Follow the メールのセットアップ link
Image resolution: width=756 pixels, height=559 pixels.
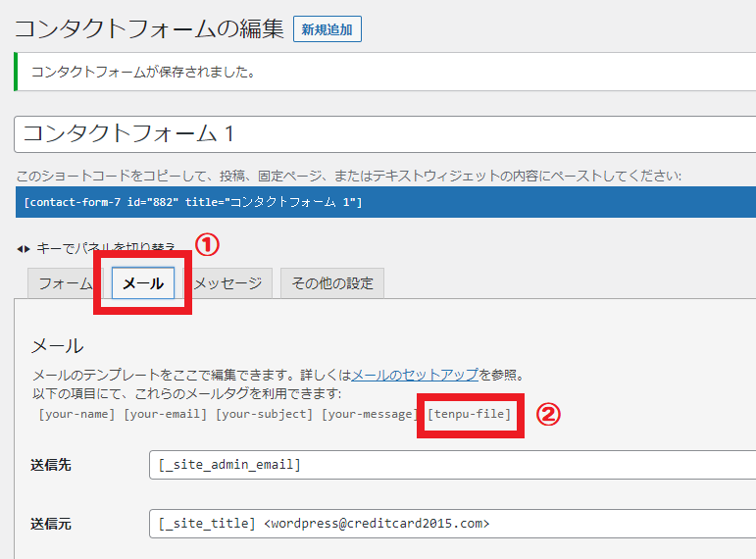point(415,375)
